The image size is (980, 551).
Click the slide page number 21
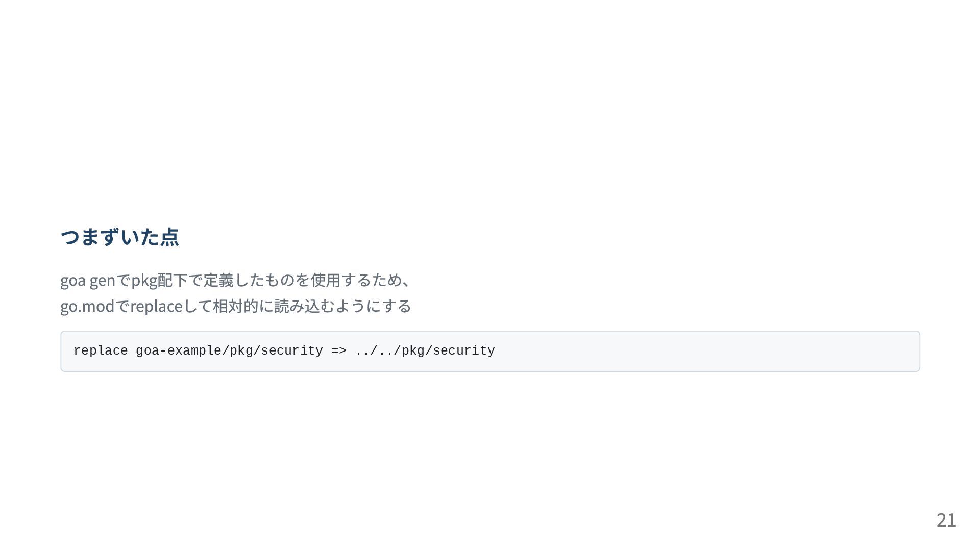(946, 520)
